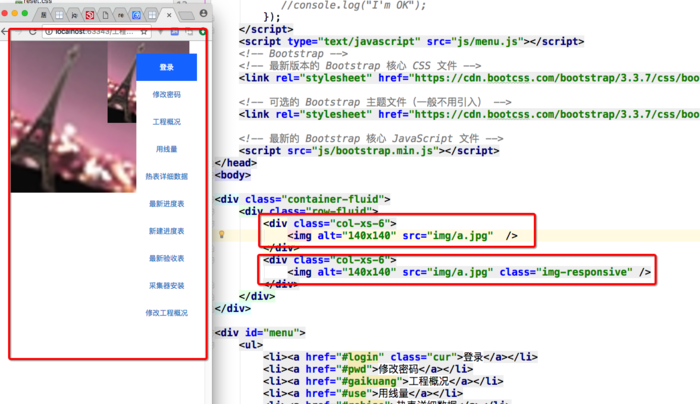The width and height of the screenshot is (700, 404).
Task: Open a new tab with the blank tab button
Action: pyautogui.click(x=186, y=16)
